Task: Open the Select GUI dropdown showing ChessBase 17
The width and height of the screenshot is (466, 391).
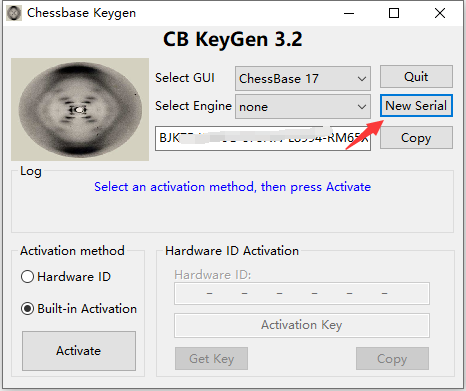Action: click(x=303, y=79)
